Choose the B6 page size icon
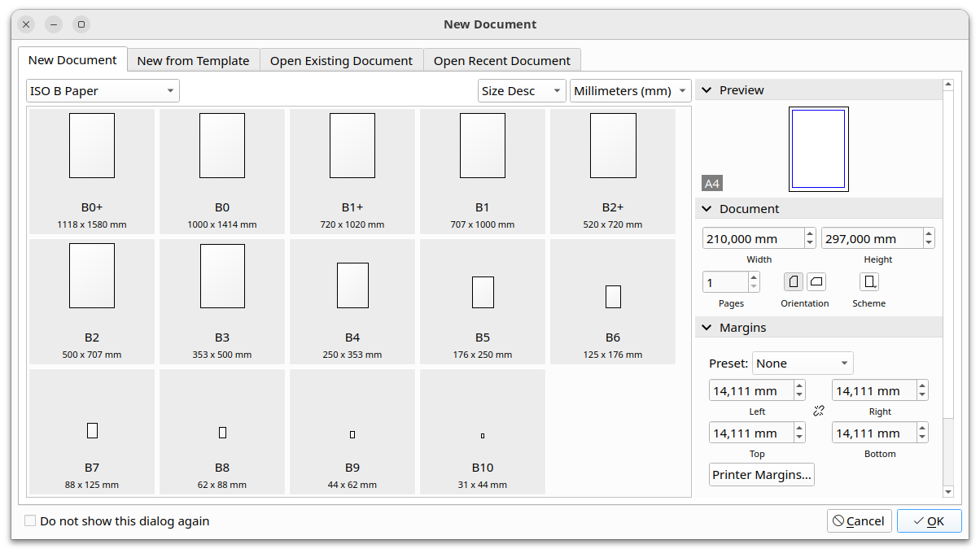 (613, 297)
